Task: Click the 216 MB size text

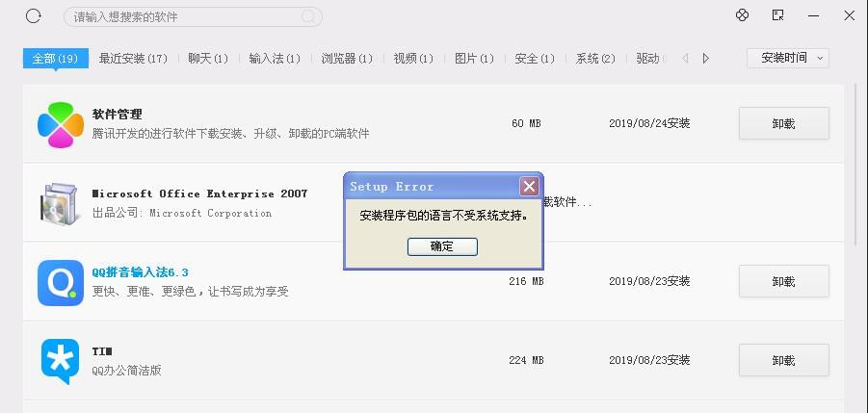Action: click(526, 281)
